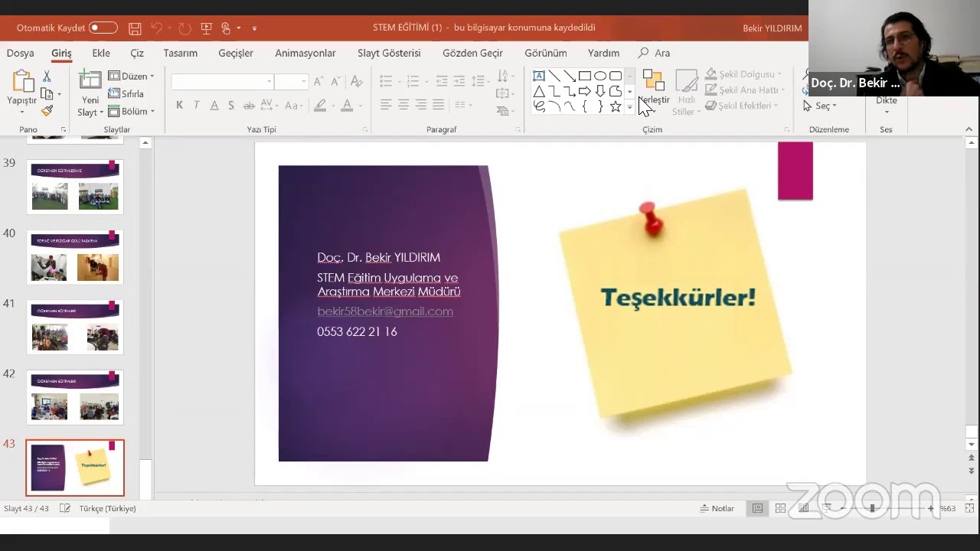Click the Format Painter brush icon
Viewport: 980px width, 551px height.
point(47,111)
